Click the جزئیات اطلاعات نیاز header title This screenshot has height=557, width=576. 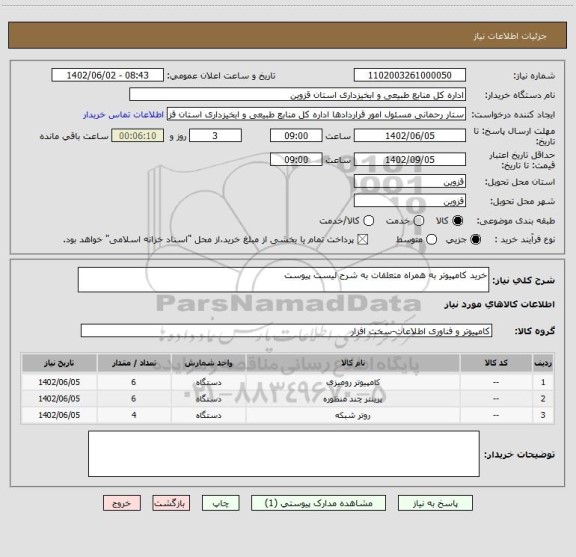pos(510,36)
